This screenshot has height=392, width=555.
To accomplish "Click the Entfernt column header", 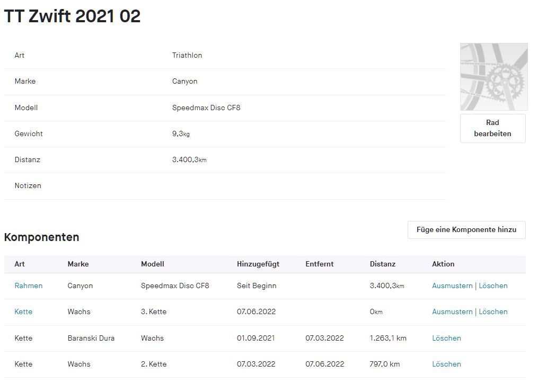I will (x=320, y=264).
